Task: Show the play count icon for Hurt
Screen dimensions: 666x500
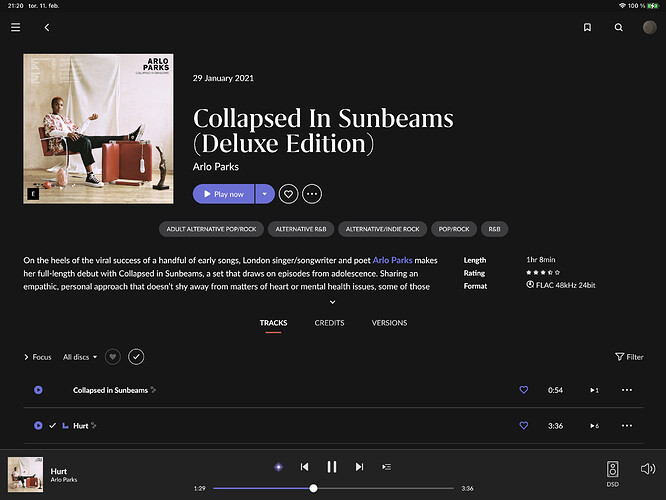Action: click(x=594, y=426)
